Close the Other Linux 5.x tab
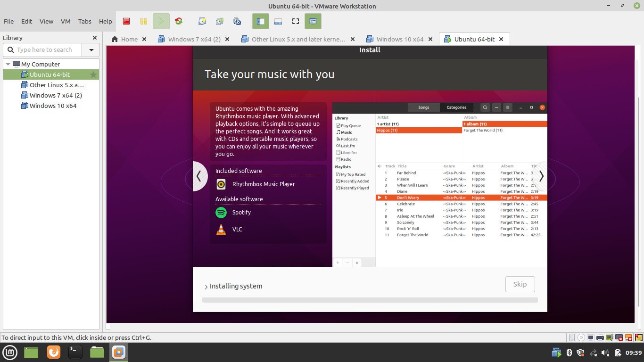 point(353,39)
